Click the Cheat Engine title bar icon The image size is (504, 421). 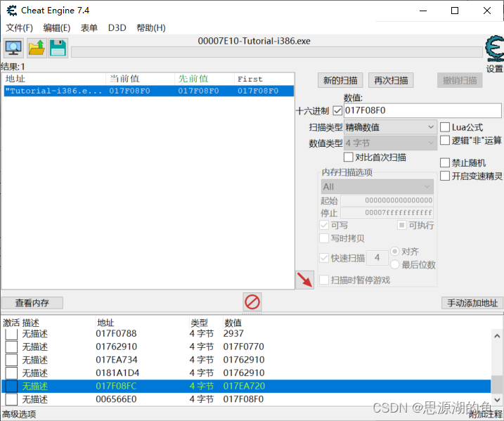point(11,11)
